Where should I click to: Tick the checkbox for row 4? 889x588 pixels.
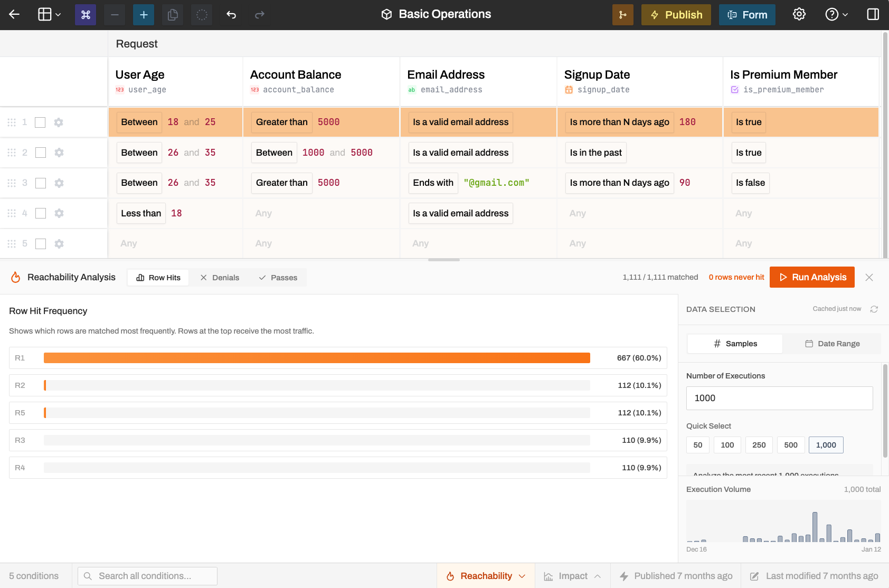[x=41, y=213]
